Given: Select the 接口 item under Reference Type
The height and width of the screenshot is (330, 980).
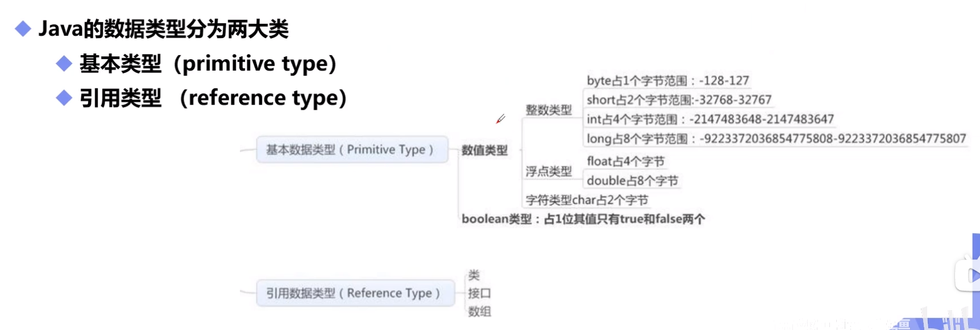Looking at the screenshot, I should 479,293.
